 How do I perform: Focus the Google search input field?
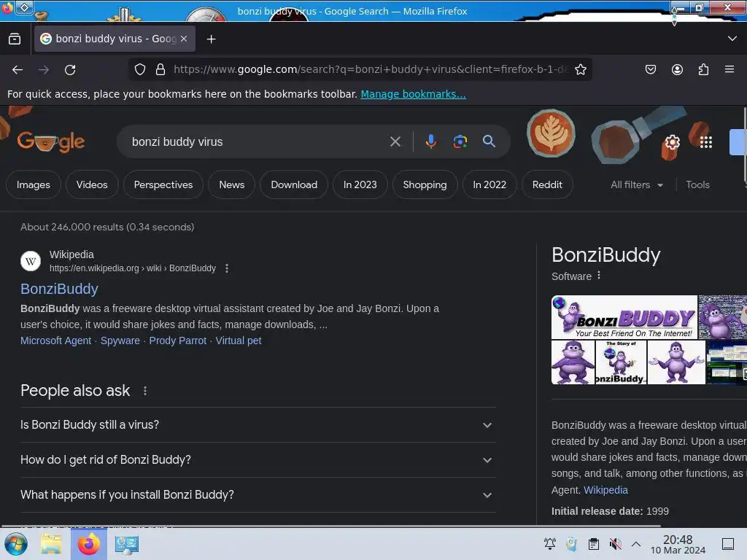(x=258, y=142)
